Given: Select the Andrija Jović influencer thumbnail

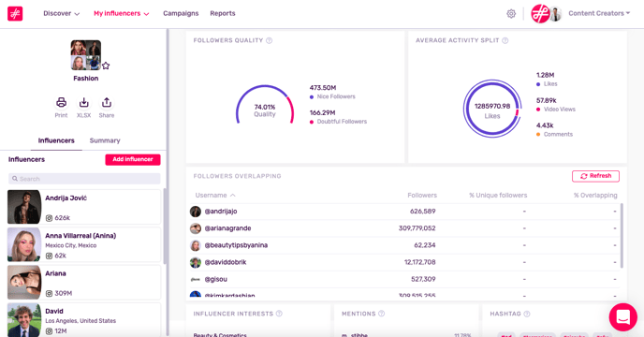Looking at the screenshot, I should click(24, 207).
